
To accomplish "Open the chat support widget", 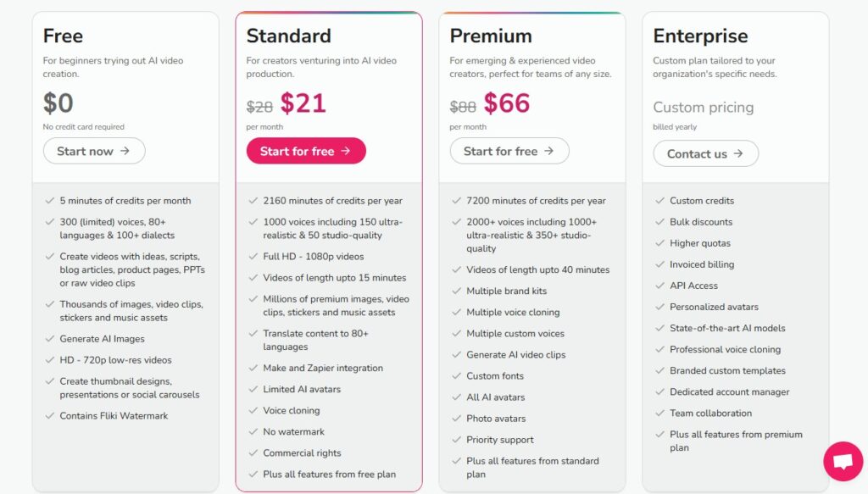I will pyautogui.click(x=843, y=462).
